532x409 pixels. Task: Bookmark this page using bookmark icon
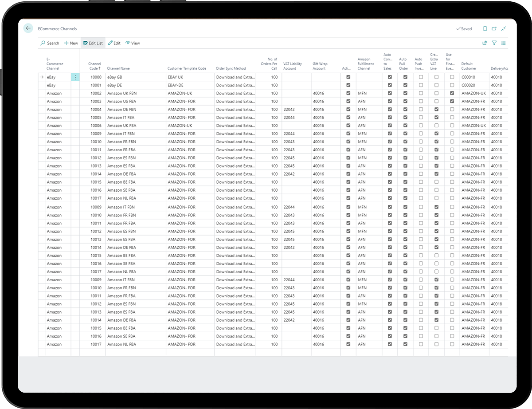[x=485, y=29]
